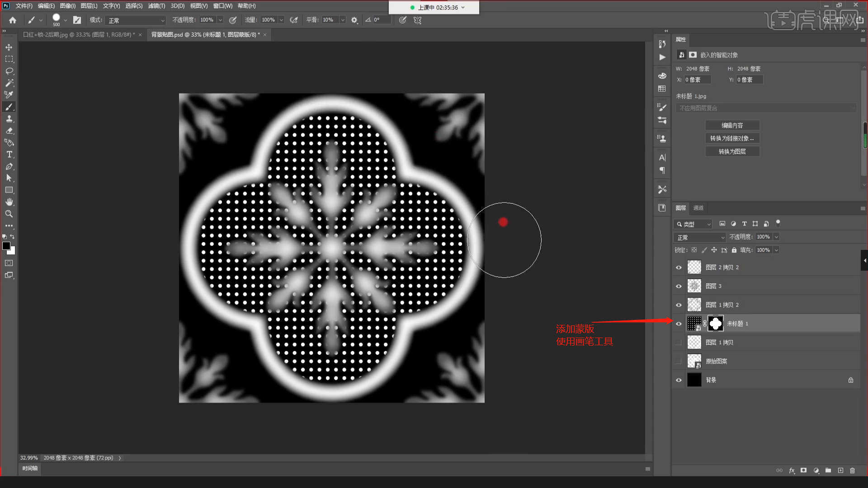The height and width of the screenshot is (488, 868).
Task: Select the mask thumbnail of 未标题 1
Action: (716, 324)
